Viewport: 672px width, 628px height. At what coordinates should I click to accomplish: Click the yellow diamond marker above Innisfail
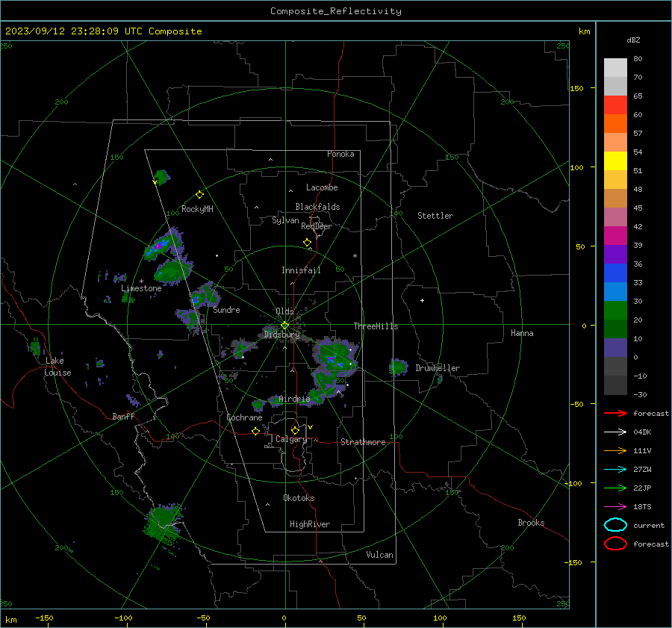(307, 243)
